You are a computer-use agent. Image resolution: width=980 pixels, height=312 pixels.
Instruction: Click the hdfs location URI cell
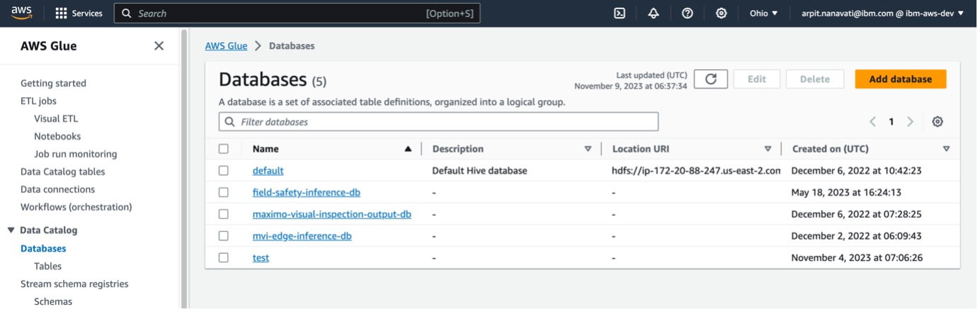coord(696,171)
